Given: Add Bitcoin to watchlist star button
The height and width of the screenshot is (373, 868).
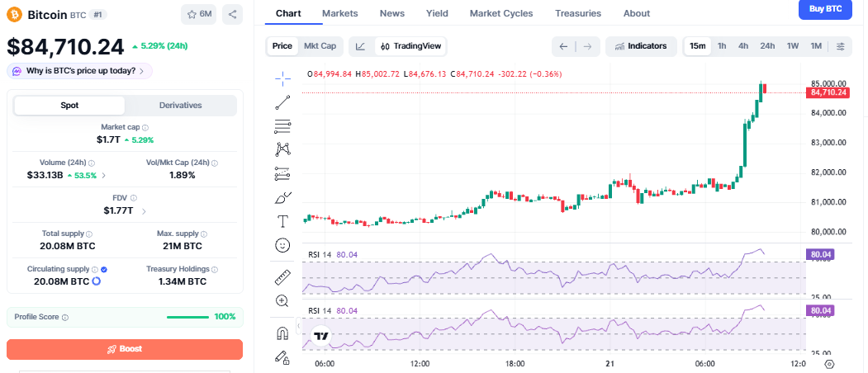Looking at the screenshot, I should [199, 14].
